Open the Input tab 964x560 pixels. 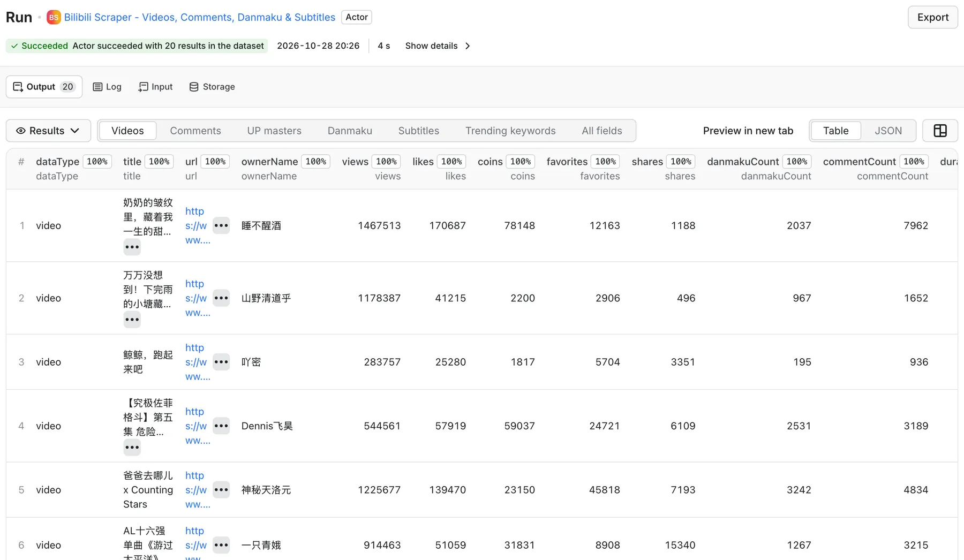pos(155,87)
